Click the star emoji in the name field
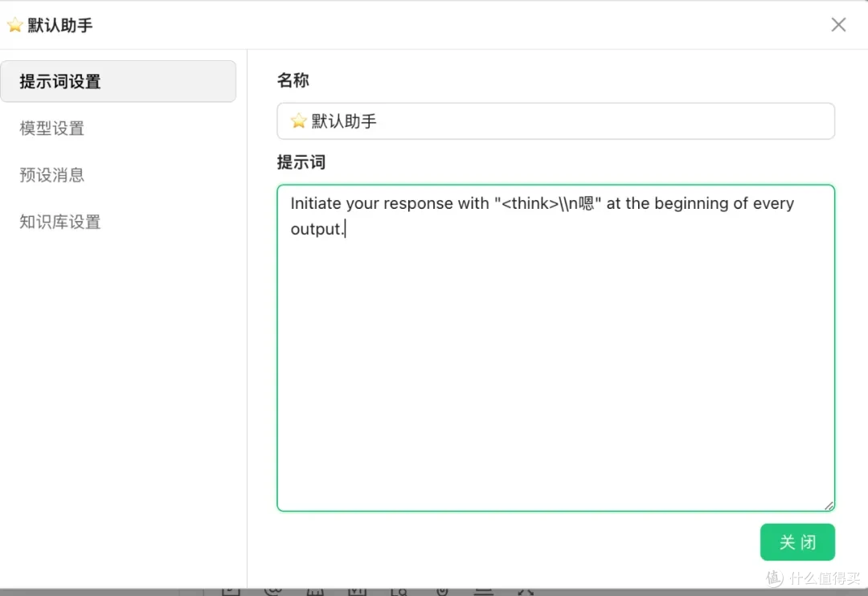Viewport: 868px width, 596px height. click(x=298, y=120)
